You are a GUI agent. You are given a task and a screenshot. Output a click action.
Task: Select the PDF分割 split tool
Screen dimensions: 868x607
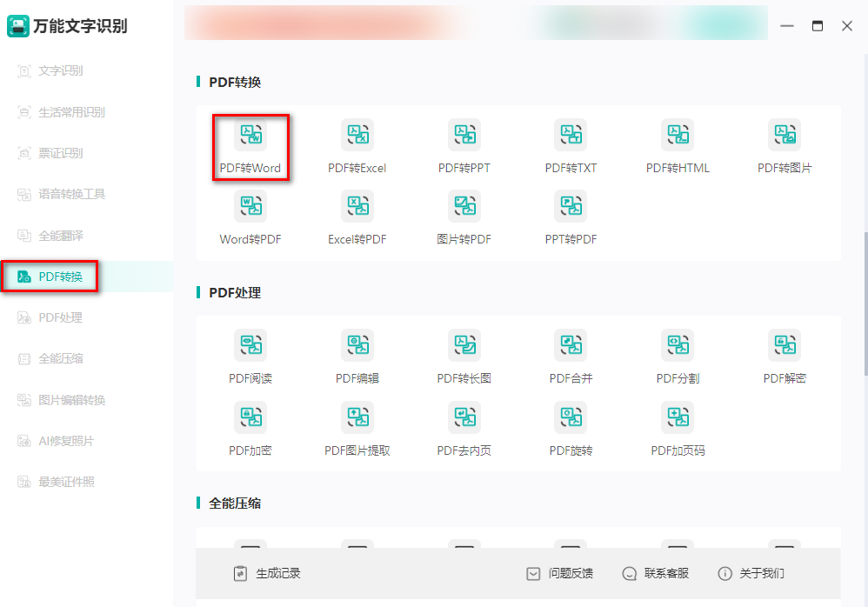678,357
